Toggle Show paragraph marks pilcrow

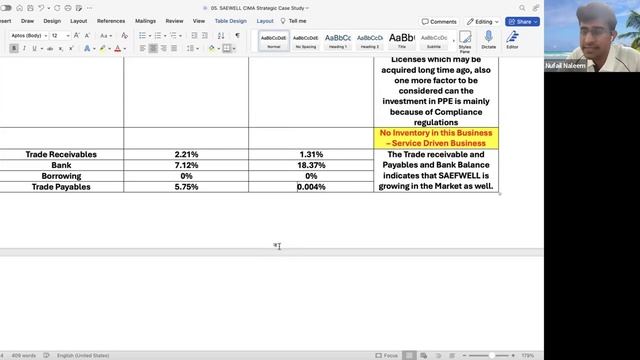coord(237,36)
